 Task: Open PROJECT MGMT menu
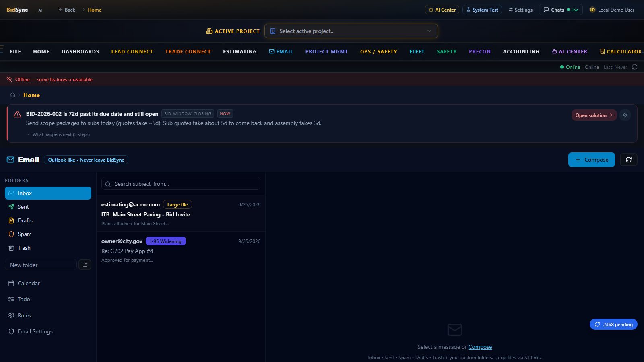point(326,51)
